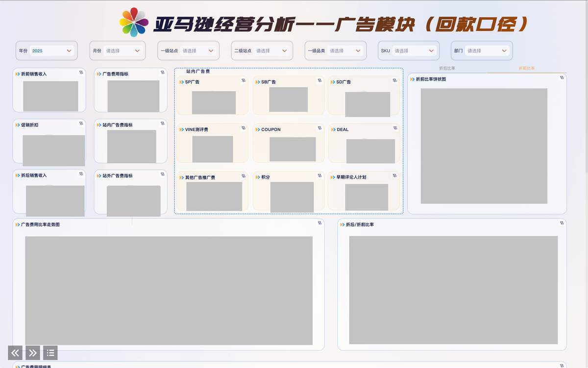Click the VINE测评费 card filter icon
Viewport: 588px width, 368px height.
(x=244, y=128)
